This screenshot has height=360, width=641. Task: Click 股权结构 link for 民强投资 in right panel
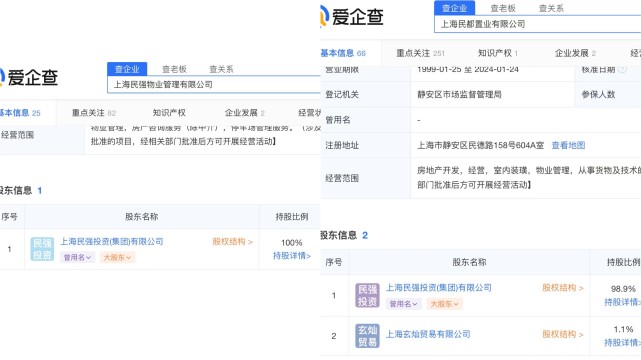(x=563, y=288)
